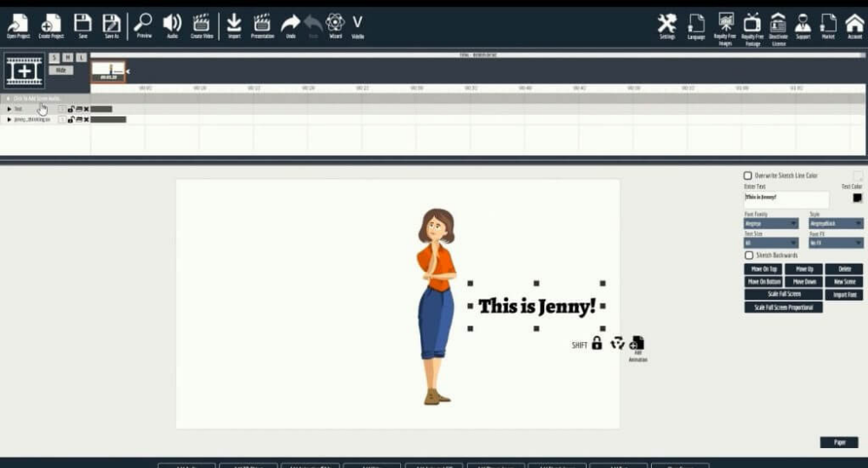Click the Paper button
Screen dimensions: 868x468
(x=839, y=442)
